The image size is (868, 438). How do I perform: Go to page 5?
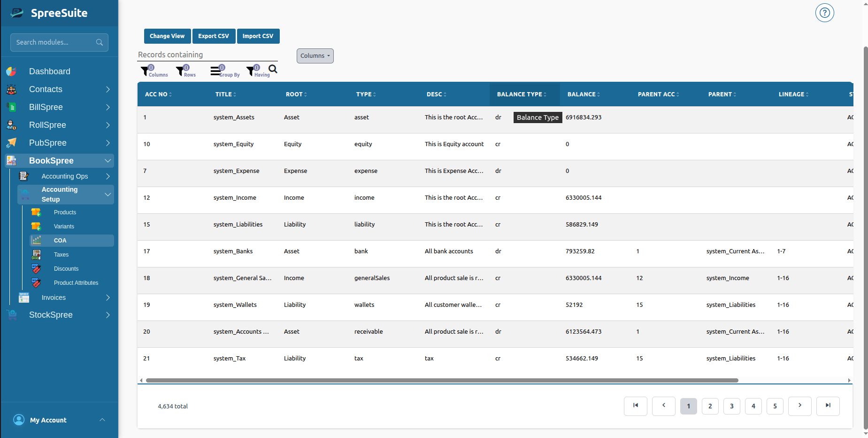click(x=775, y=406)
